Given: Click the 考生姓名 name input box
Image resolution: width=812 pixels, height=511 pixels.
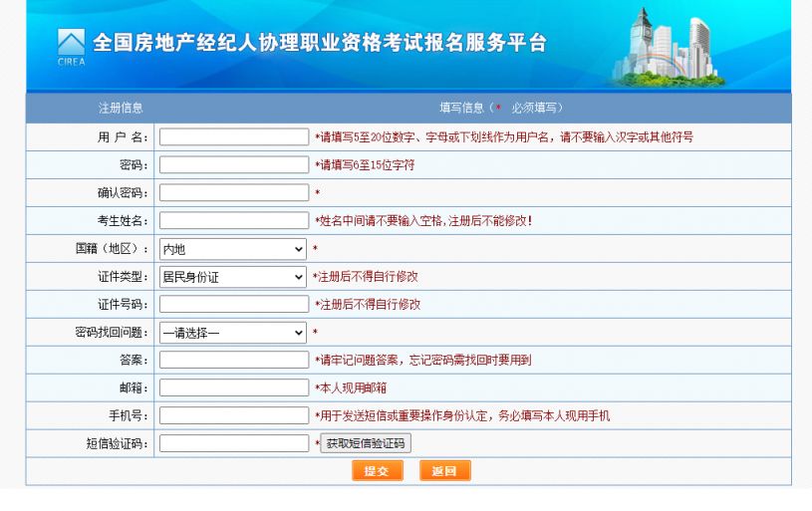Looking at the screenshot, I should point(234,220).
